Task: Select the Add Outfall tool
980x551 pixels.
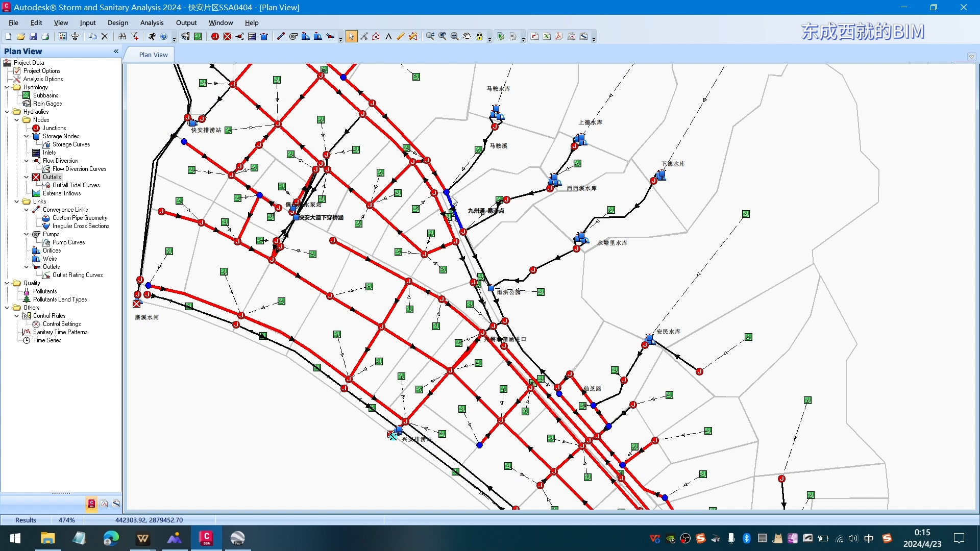Action: click(x=227, y=36)
